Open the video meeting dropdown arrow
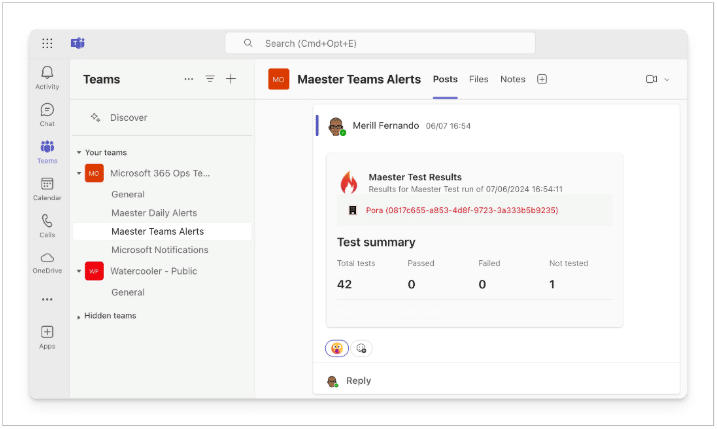 667,79
